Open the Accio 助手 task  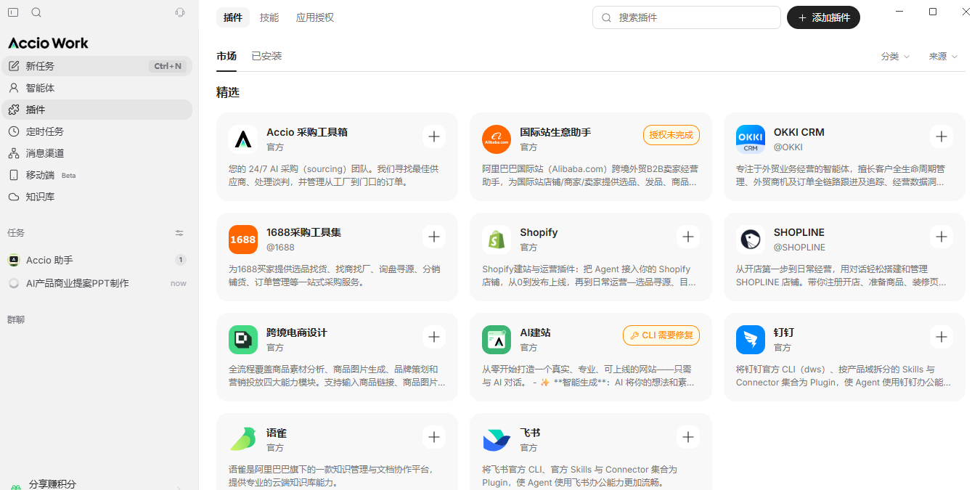tap(96, 260)
